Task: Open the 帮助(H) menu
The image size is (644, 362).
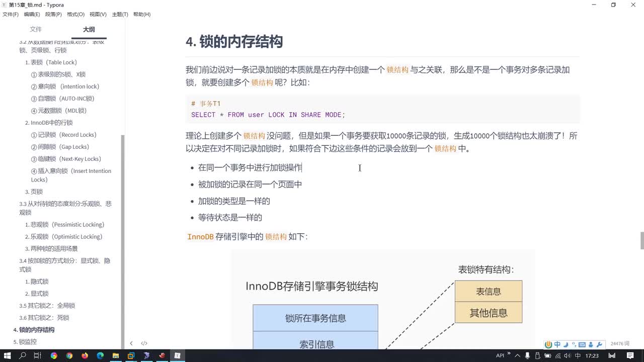Action: pyautogui.click(x=142, y=14)
